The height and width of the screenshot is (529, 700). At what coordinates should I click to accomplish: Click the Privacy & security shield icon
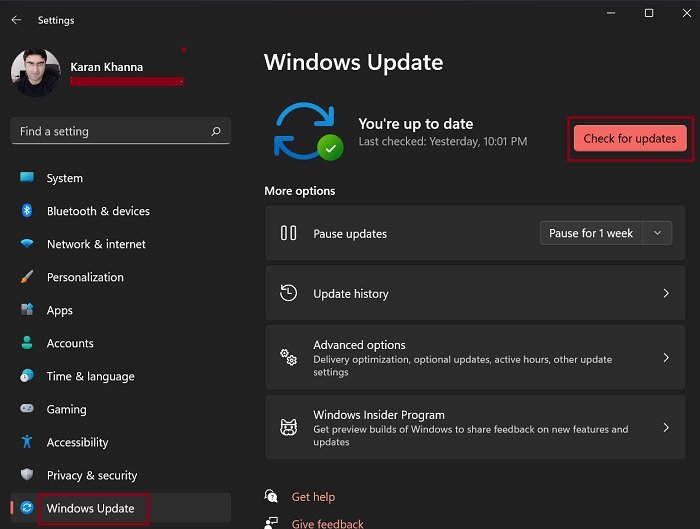[x=27, y=475]
